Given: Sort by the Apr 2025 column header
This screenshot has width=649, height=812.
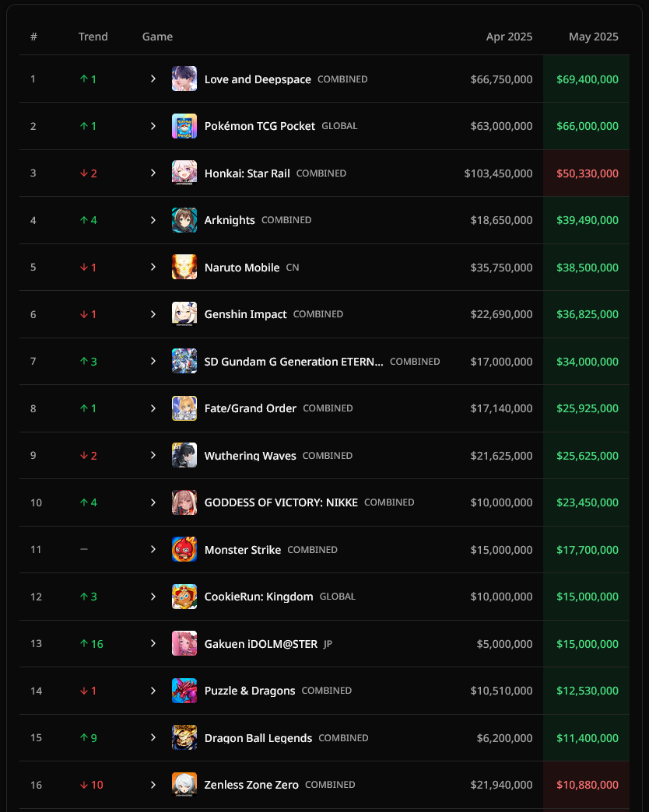Looking at the screenshot, I should (x=509, y=37).
